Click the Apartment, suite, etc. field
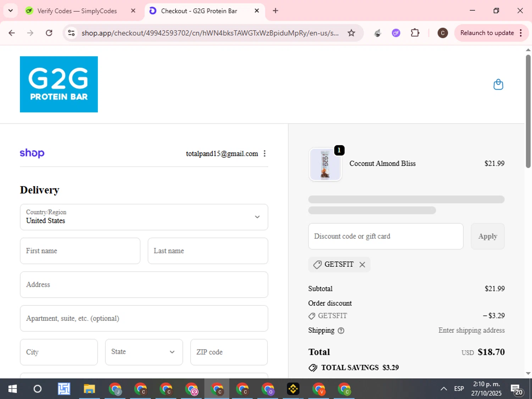The width and height of the screenshot is (532, 399). click(x=144, y=318)
